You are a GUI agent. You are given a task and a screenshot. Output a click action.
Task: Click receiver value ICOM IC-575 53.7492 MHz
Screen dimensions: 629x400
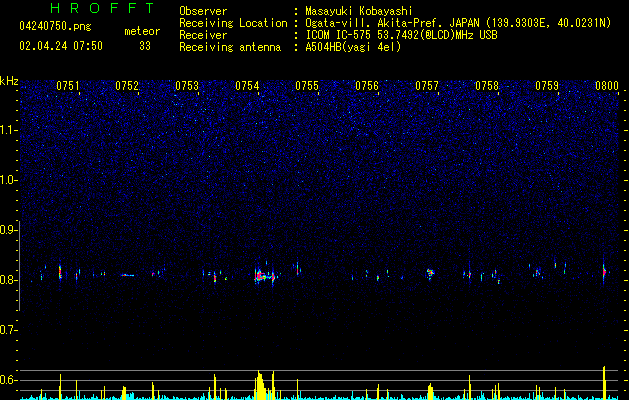[x=401, y=35]
